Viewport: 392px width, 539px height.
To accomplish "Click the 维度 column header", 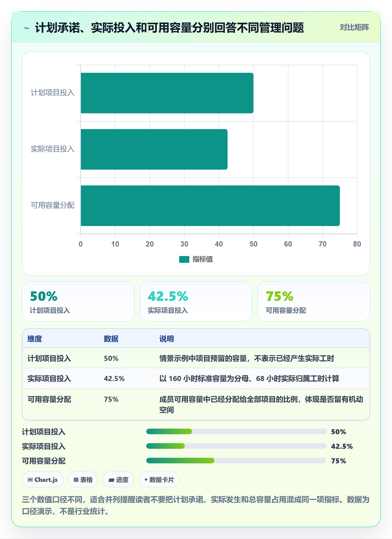I will coord(35,339).
